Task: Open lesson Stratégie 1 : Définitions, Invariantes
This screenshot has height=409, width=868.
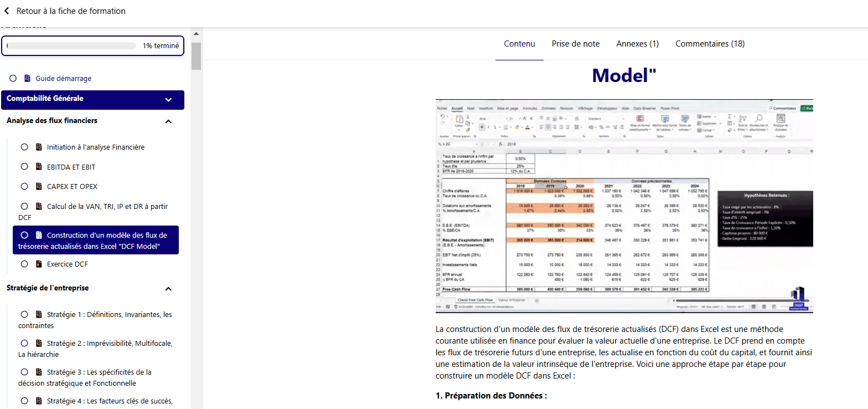Action: pyautogui.click(x=95, y=320)
